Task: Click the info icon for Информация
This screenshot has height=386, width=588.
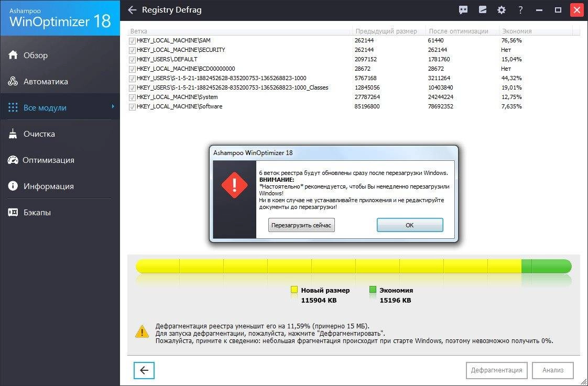Action: (13, 186)
